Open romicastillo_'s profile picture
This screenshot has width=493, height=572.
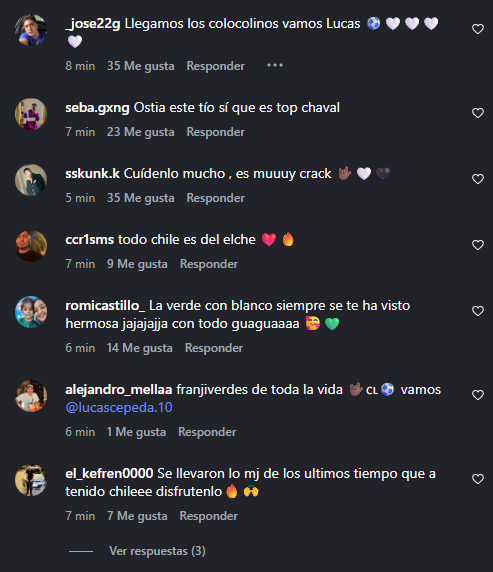coord(31,312)
